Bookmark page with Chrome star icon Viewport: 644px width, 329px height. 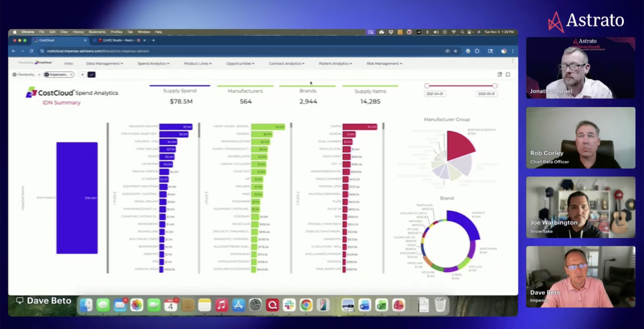[455, 51]
